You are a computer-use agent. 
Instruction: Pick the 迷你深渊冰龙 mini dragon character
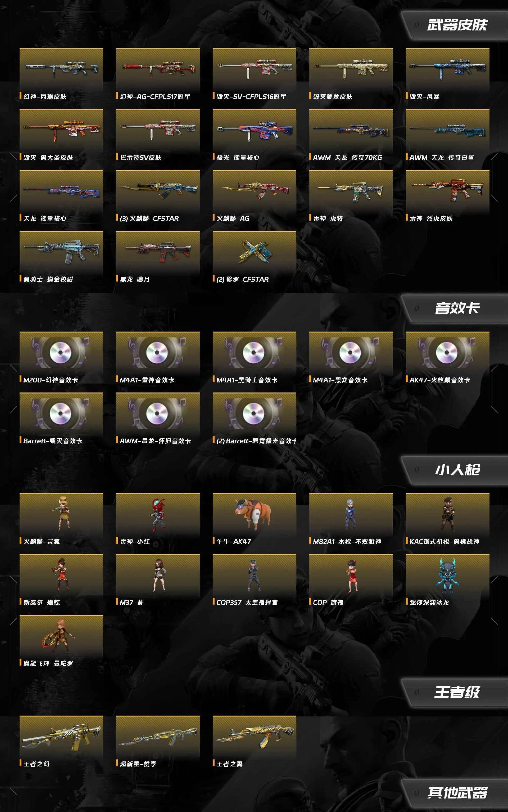[x=447, y=580]
